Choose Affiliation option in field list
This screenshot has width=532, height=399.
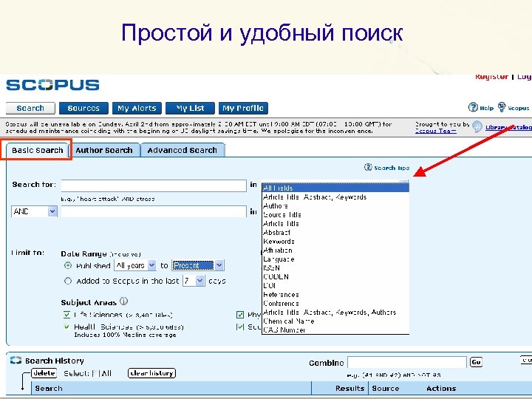click(335, 250)
